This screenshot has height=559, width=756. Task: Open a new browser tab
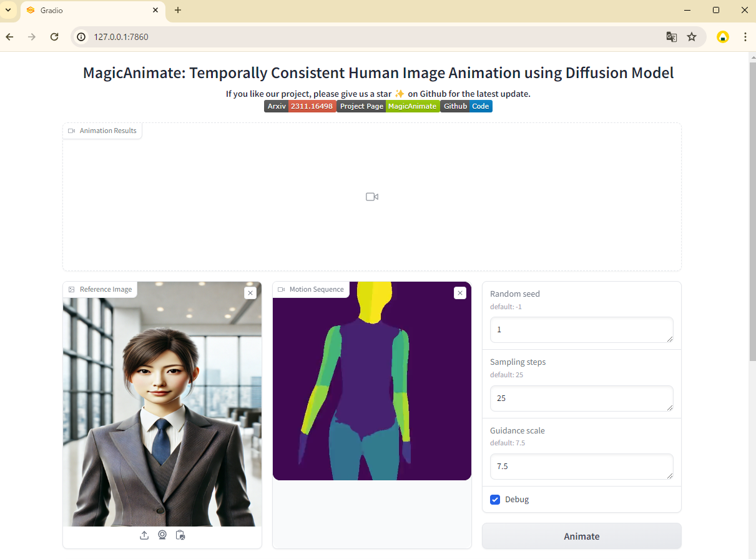tap(178, 10)
